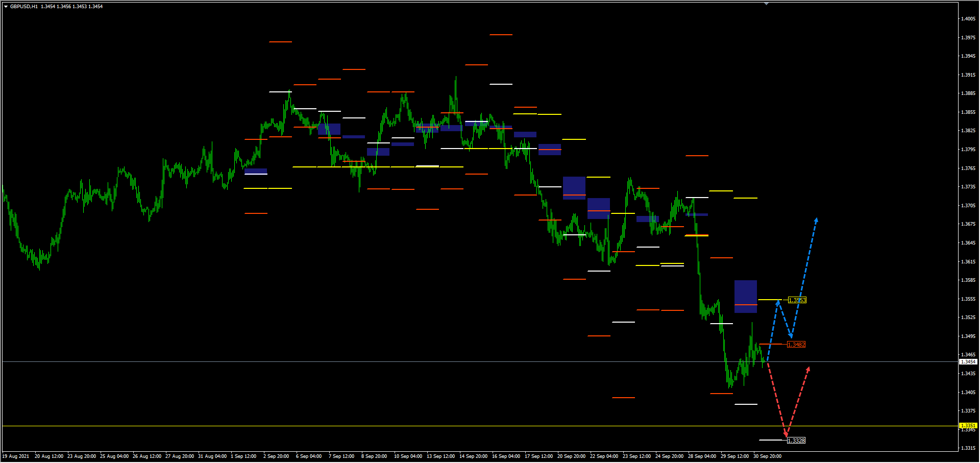The height and width of the screenshot is (463, 980).
Task: Select the yellow 1.3553 price label
Action: [x=797, y=300]
